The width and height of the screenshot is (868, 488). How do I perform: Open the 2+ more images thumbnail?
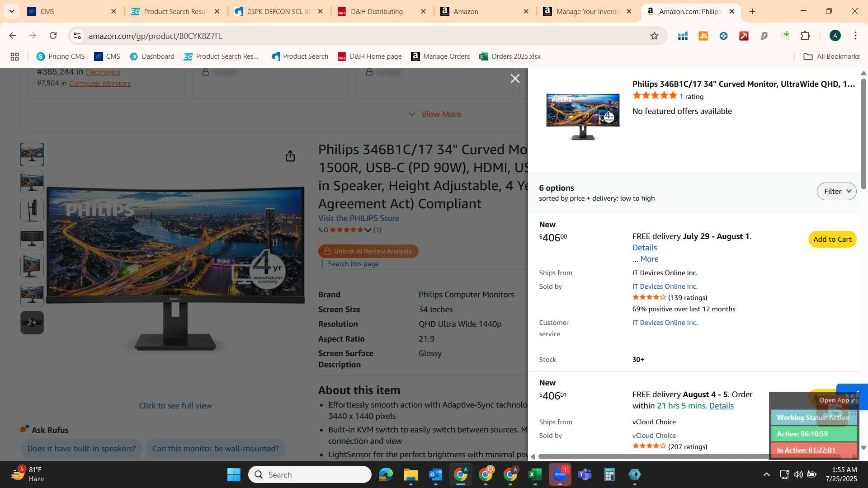click(x=32, y=323)
